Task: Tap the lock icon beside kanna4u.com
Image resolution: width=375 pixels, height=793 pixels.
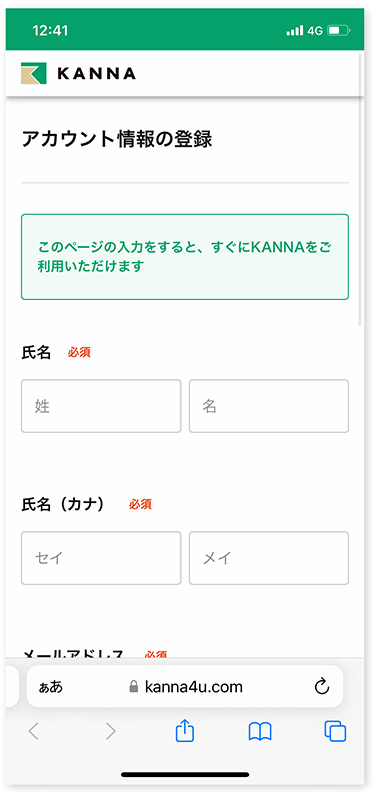Action: pos(134,686)
